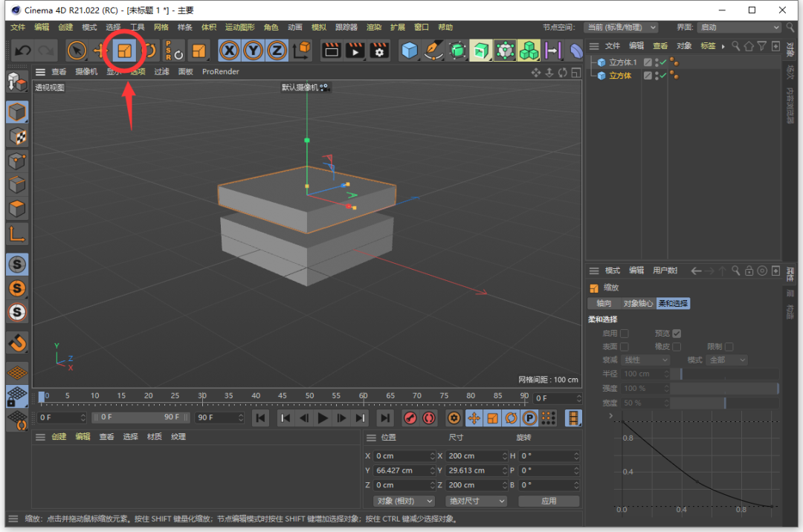Lock the Y axis button

point(254,51)
